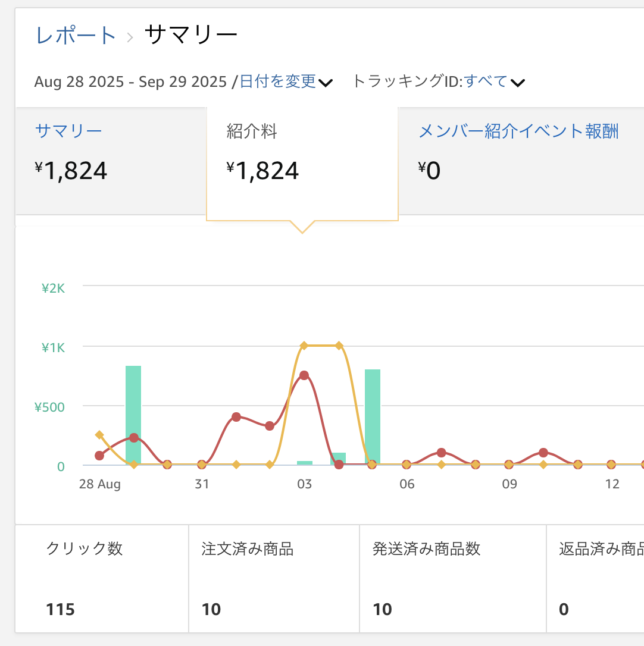Click the teal bar near 05 Sep
644x646 pixels.
point(372,416)
